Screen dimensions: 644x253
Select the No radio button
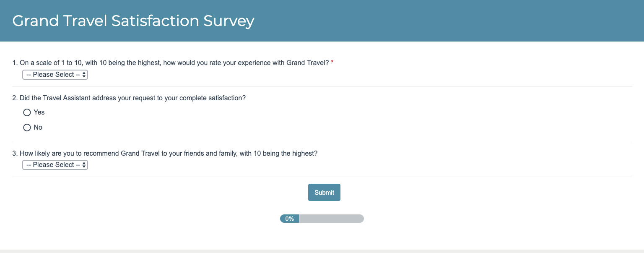coord(27,128)
